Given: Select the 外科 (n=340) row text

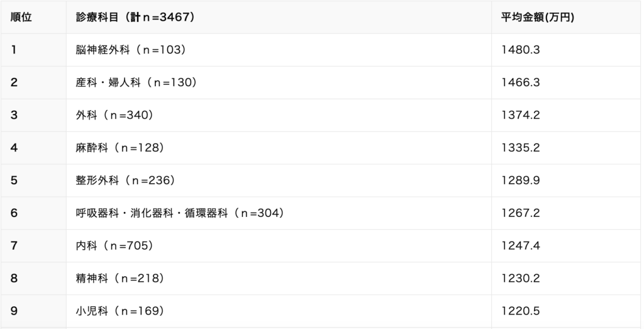Looking at the screenshot, I should point(114,115).
